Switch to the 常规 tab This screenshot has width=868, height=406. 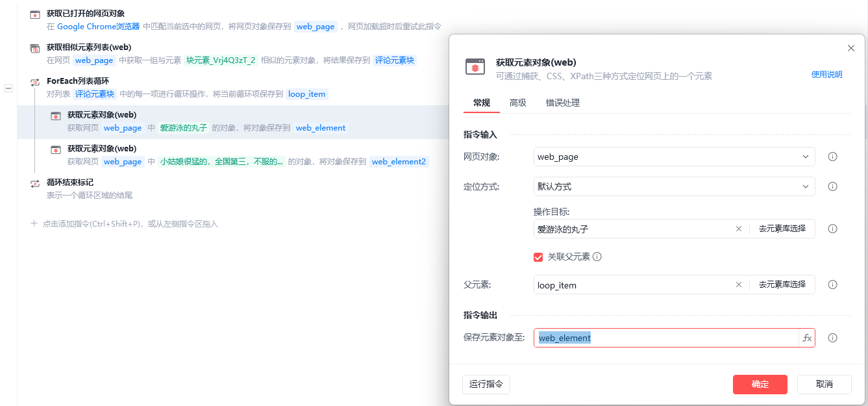(482, 103)
